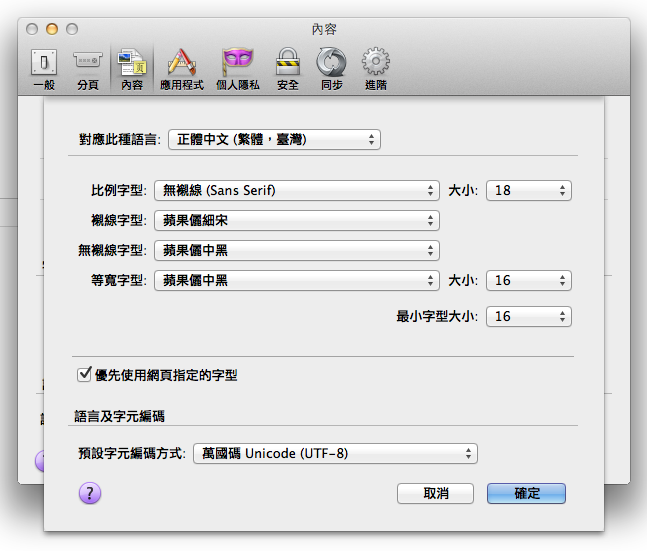Click the 取消 (Cancel) button
Viewport: 647px width, 551px height.
[x=435, y=494]
